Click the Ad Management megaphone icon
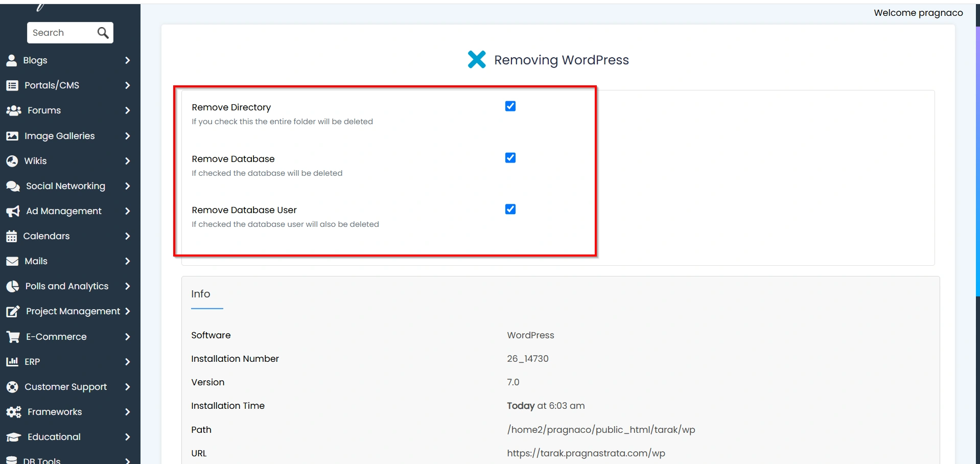The height and width of the screenshot is (464, 980). [13, 211]
